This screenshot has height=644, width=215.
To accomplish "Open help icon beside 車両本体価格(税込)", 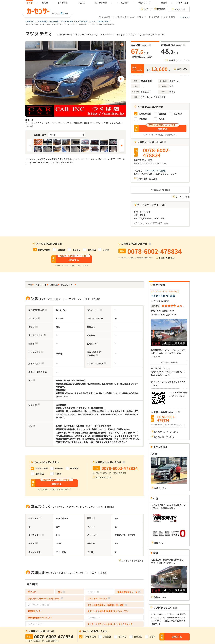I will click(x=185, y=45).
